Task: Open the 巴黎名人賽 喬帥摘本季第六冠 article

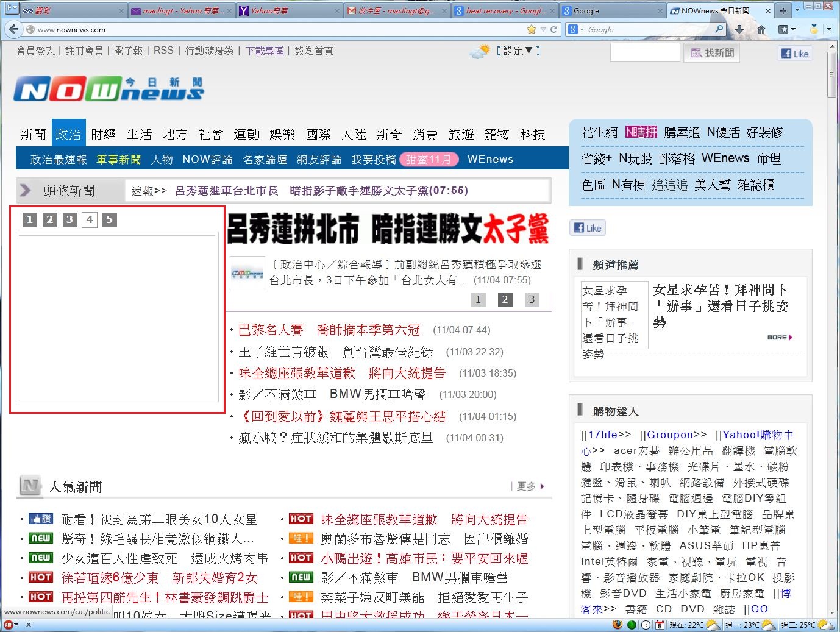Action: pos(329,330)
